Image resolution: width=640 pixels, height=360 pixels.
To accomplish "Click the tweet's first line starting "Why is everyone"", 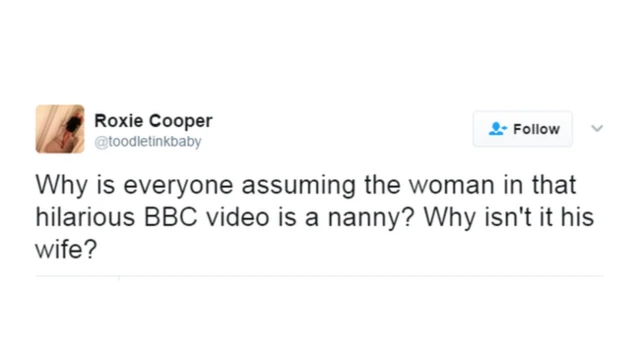I will point(306,185).
